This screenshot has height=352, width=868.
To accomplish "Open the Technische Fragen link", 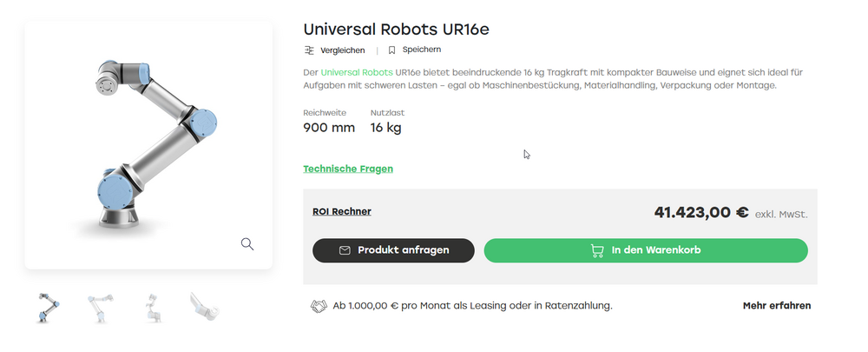I will click(x=348, y=169).
